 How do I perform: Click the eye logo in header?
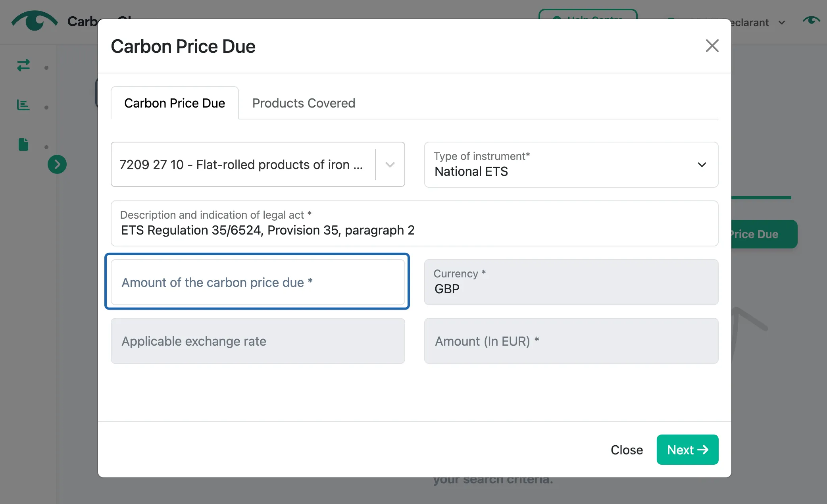click(x=35, y=21)
